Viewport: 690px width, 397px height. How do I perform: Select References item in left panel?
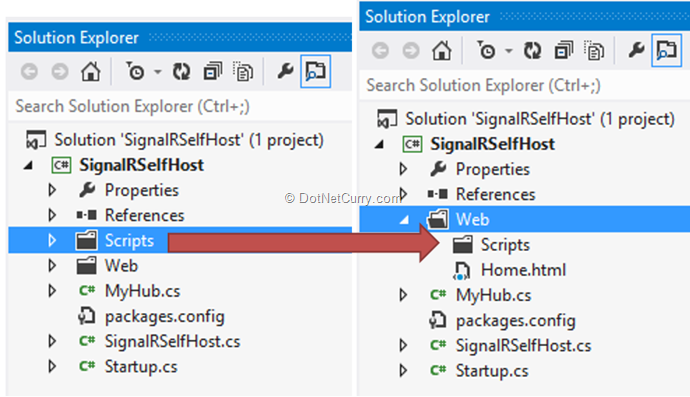pos(144,215)
